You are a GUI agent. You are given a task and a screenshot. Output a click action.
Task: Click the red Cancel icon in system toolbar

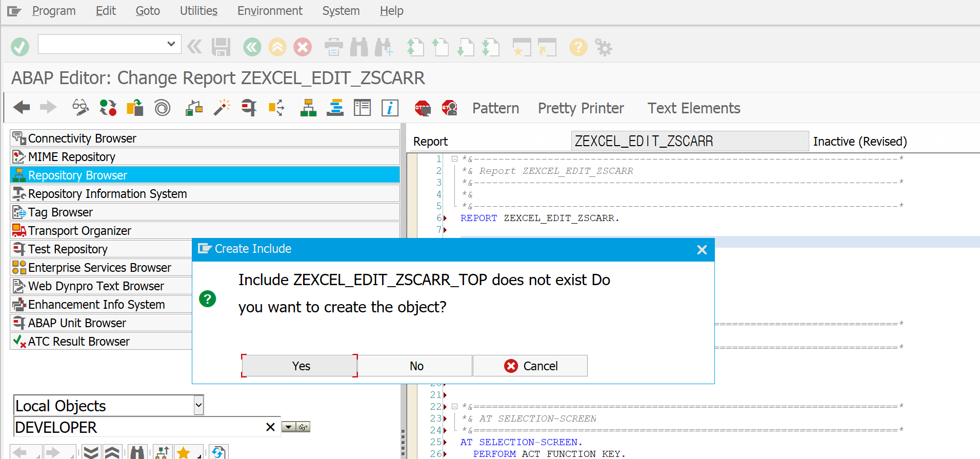click(303, 47)
